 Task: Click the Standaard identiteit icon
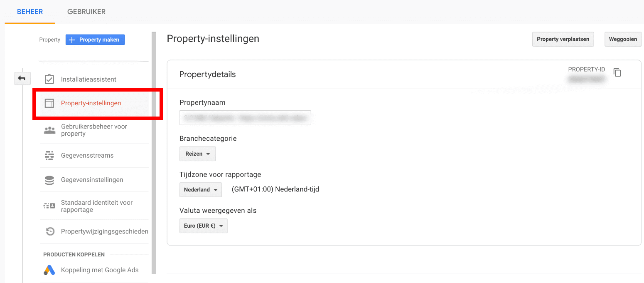[x=49, y=206]
